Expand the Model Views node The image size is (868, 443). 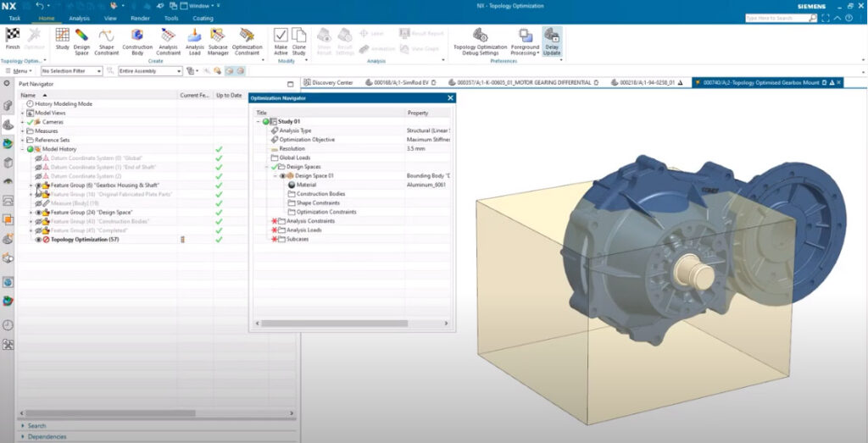pyautogui.click(x=23, y=113)
